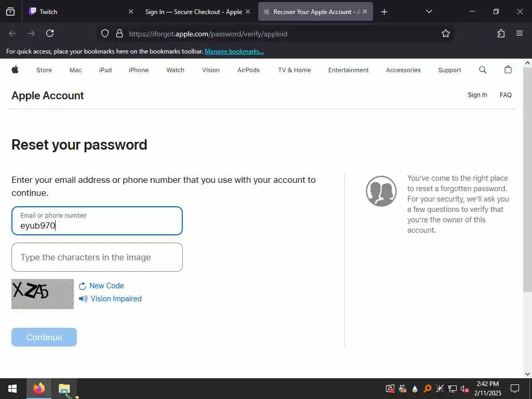Open File Explorer from taskbar
Image resolution: width=532 pixels, height=399 pixels.
tap(64, 388)
